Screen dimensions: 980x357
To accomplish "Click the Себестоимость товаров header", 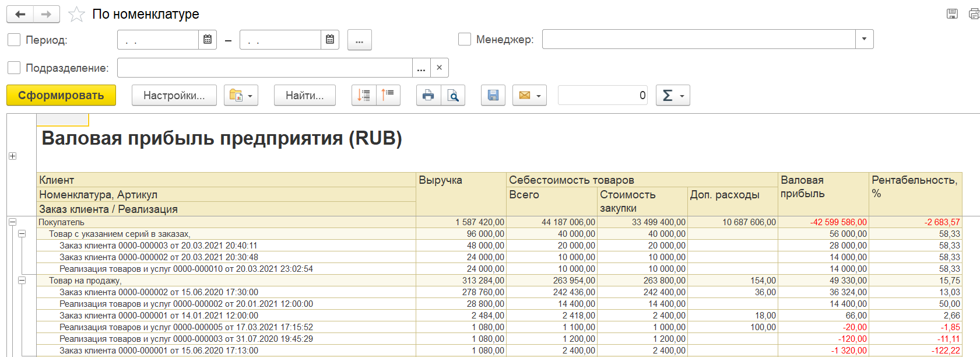I will (x=642, y=180).
